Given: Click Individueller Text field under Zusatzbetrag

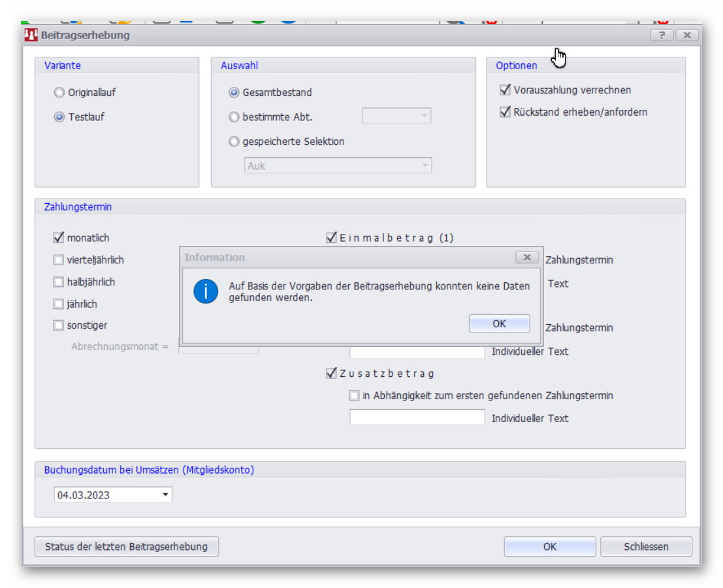Looking at the screenshot, I should (x=417, y=417).
